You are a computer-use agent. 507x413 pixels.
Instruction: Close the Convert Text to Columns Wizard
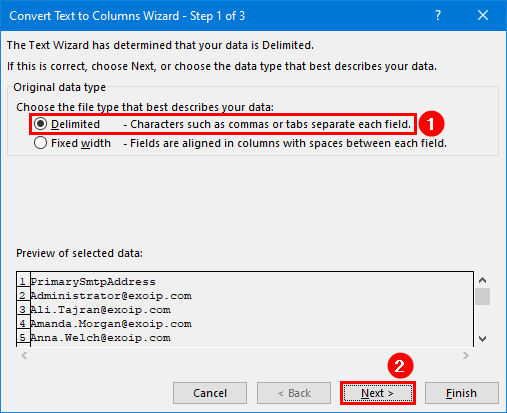(x=483, y=15)
